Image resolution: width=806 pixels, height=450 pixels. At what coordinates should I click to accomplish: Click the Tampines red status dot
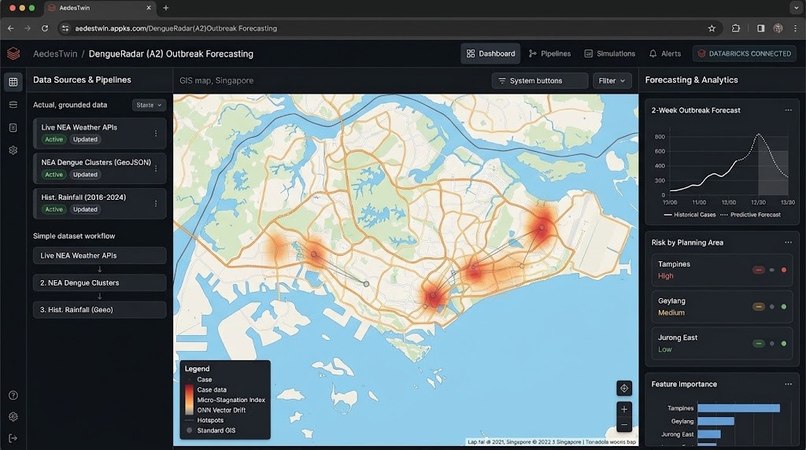(784, 269)
